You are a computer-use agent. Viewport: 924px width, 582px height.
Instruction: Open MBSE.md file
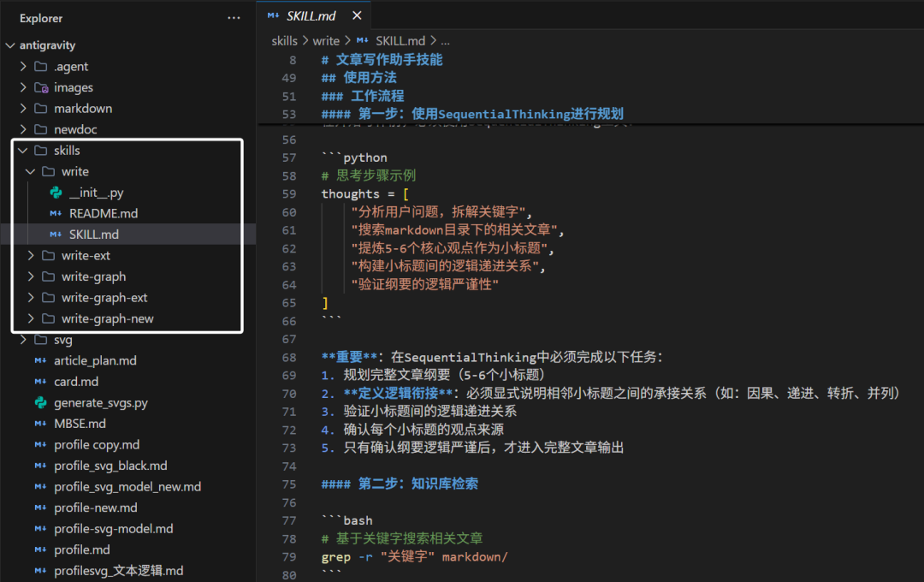(80, 424)
